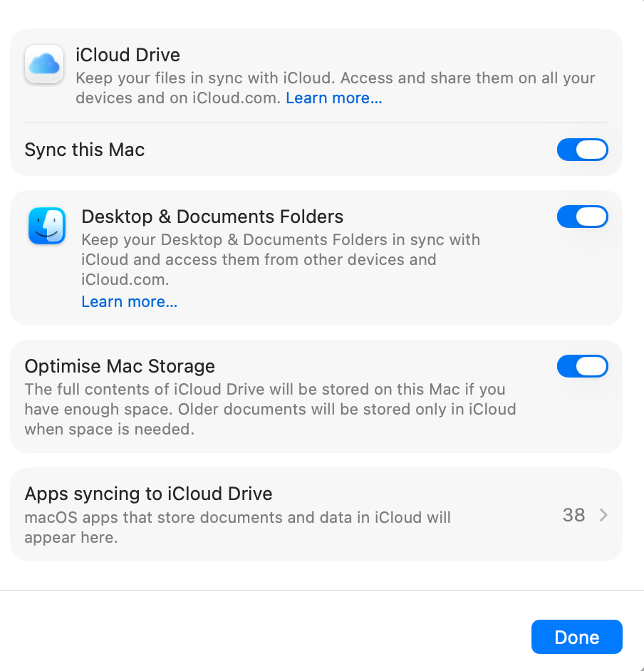Screen dimensions: 644x671
Task: Click the Desktop & Documents Folders title
Action: point(212,217)
